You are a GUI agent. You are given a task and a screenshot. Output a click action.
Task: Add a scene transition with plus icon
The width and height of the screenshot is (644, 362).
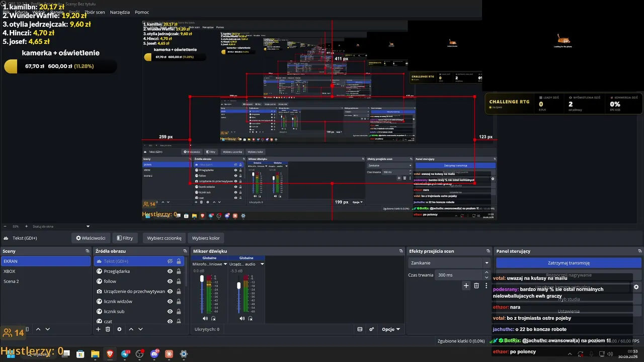click(x=466, y=286)
